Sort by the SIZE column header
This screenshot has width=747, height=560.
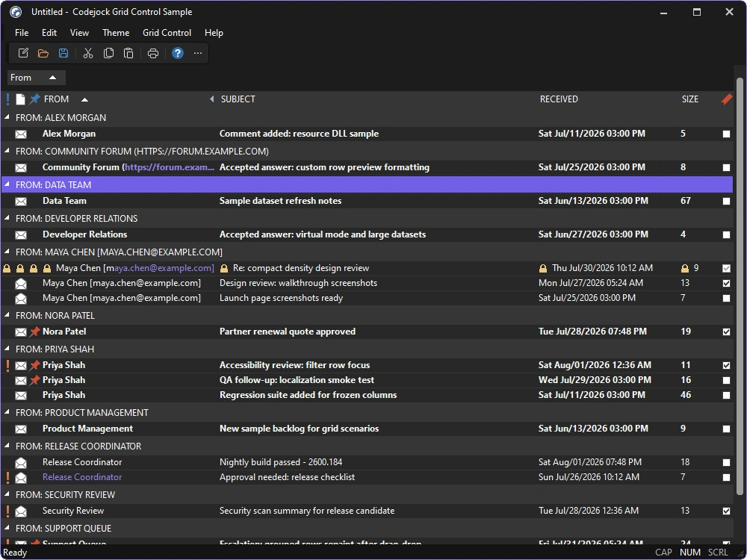pos(698,99)
